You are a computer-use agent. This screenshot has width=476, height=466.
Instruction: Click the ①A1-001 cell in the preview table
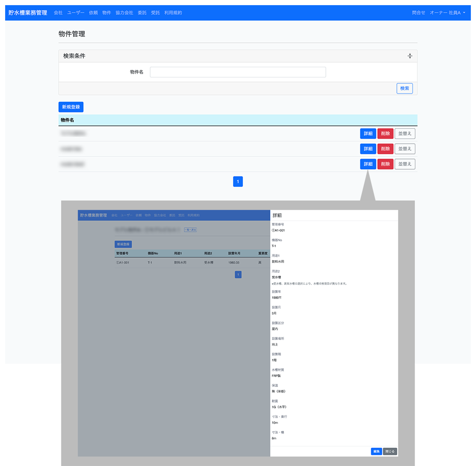click(123, 263)
